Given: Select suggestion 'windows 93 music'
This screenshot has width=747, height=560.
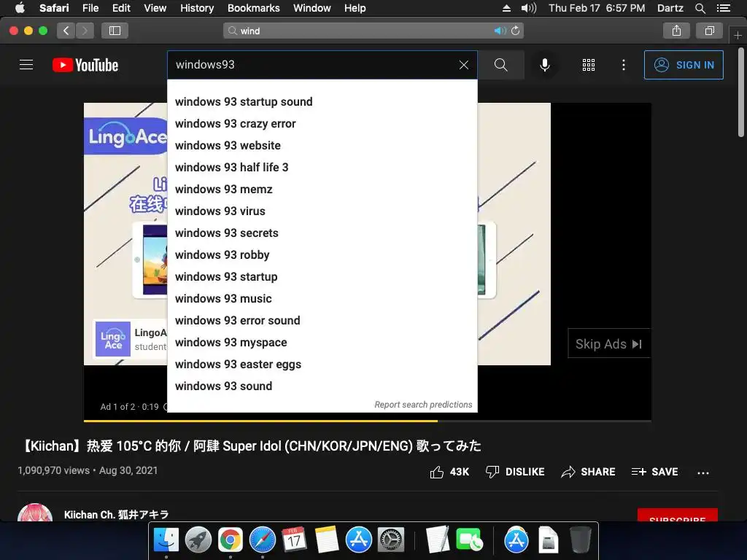Looking at the screenshot, I should tap(322, 299).
